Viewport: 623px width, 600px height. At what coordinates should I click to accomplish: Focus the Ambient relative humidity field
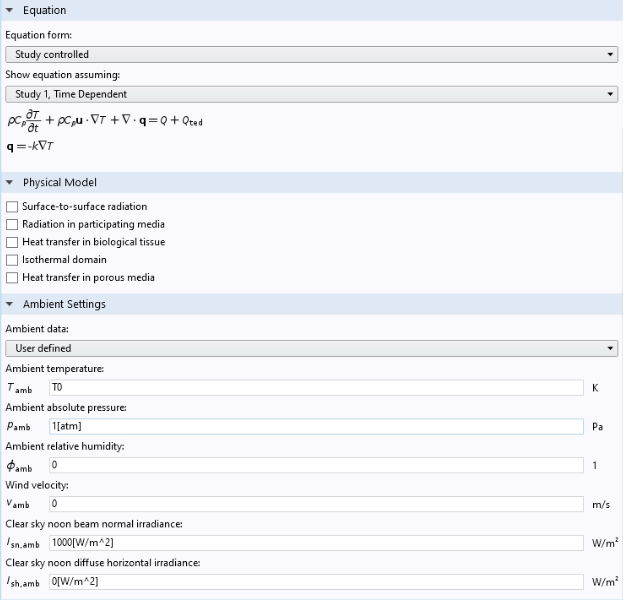tap(315, 465)
